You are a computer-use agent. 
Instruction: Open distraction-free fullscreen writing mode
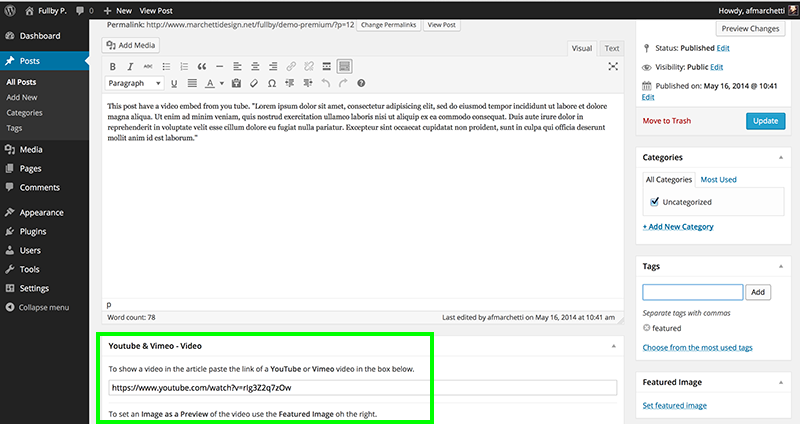(x=613, y=66)
